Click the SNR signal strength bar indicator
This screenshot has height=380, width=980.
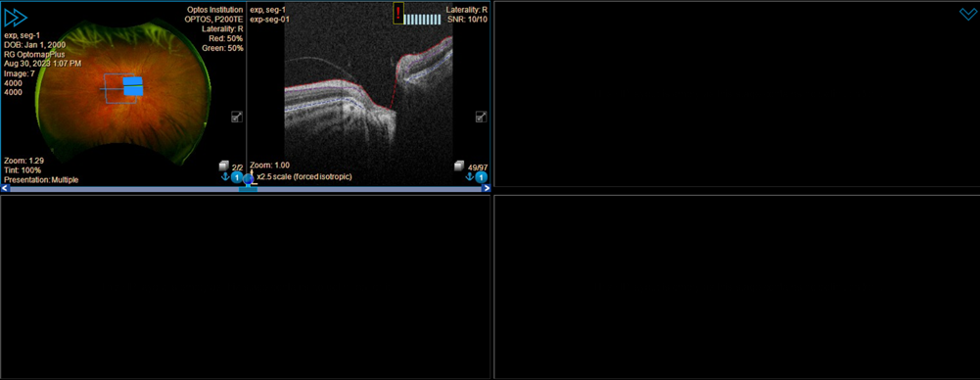click(423, 20)
